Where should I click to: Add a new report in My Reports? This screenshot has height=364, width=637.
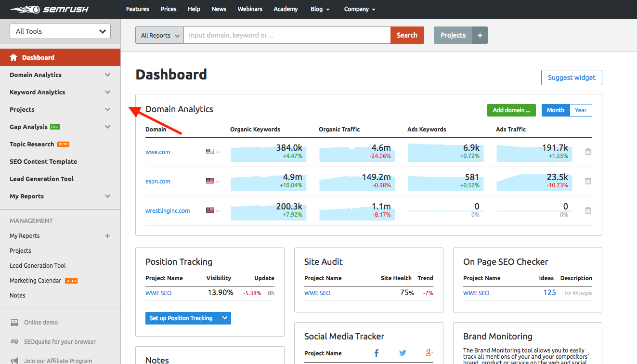(107, 236)
